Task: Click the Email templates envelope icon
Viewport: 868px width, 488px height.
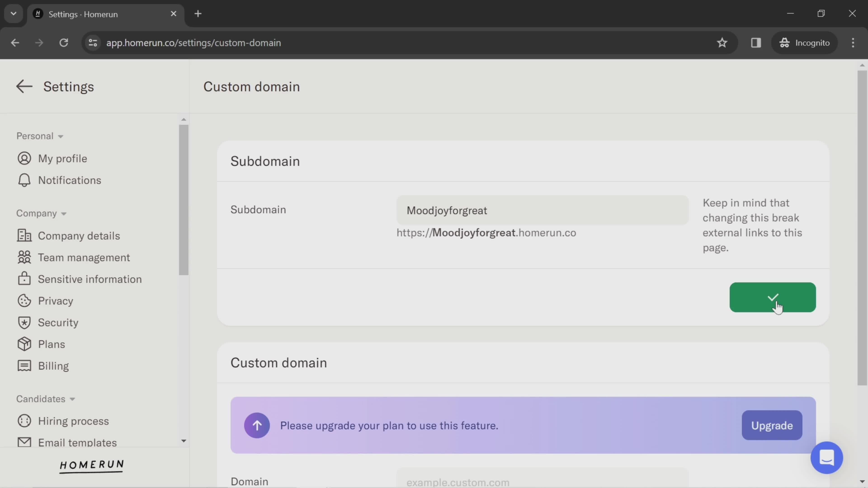Action: 24,442
